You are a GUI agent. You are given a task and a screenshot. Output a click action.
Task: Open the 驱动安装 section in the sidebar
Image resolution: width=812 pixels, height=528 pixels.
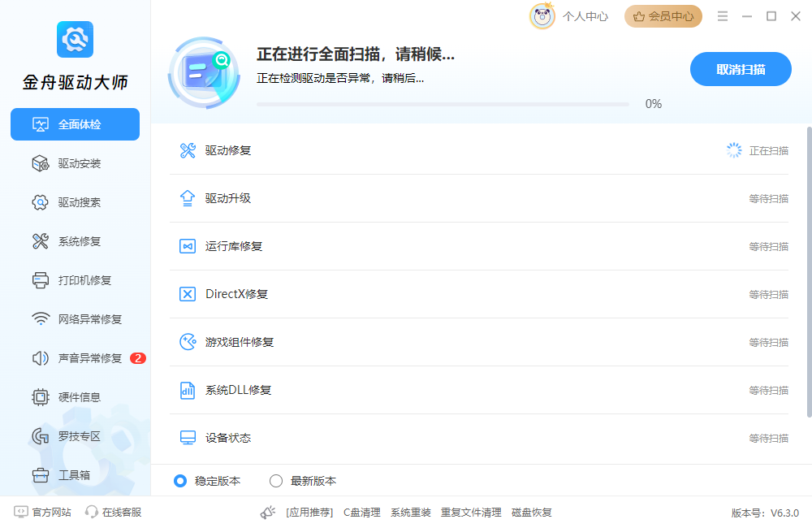coord(75,162)
